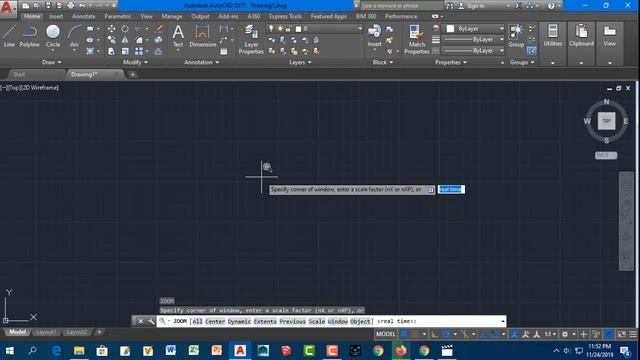Toggle layer freeze sun icon in layer dropdown
The width and height of the screenshot is (640, 360).
tap(280, 29)
